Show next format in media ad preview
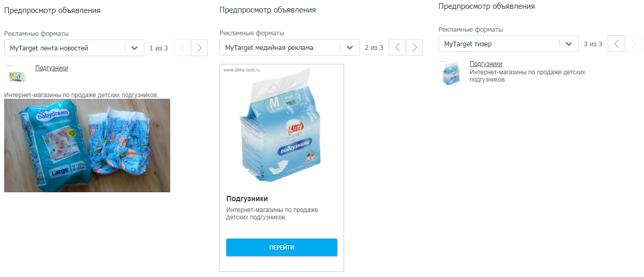 point(415,47)
